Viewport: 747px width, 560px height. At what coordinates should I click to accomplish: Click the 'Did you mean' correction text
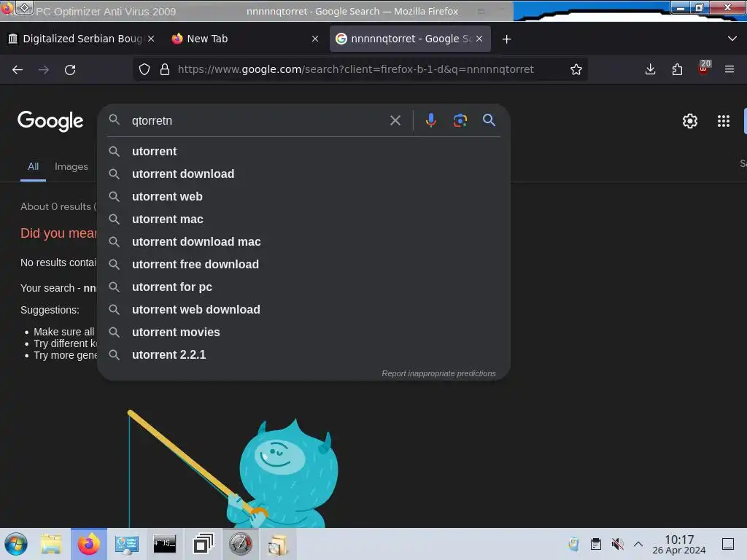[x=58, y=233]
